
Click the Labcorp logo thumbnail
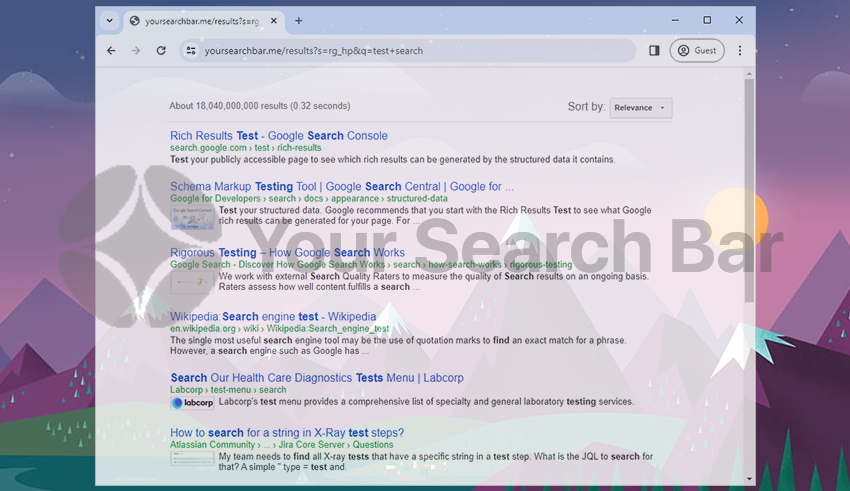[192, 403]
